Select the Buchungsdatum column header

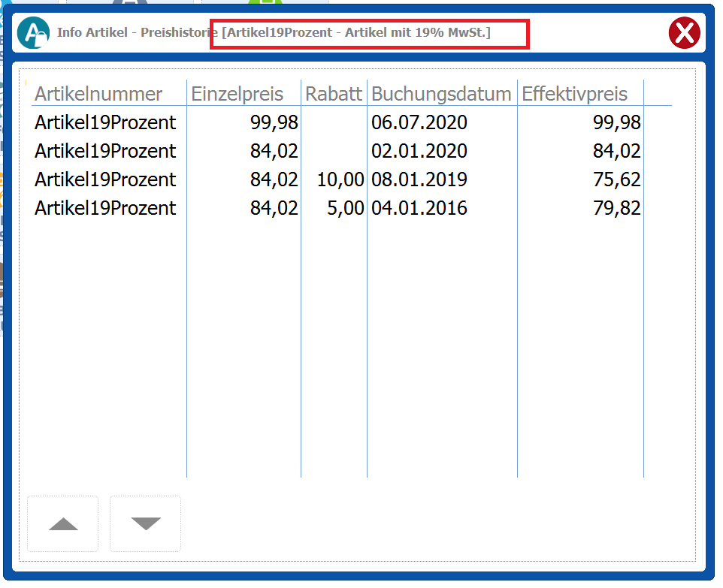coord(441,94)
